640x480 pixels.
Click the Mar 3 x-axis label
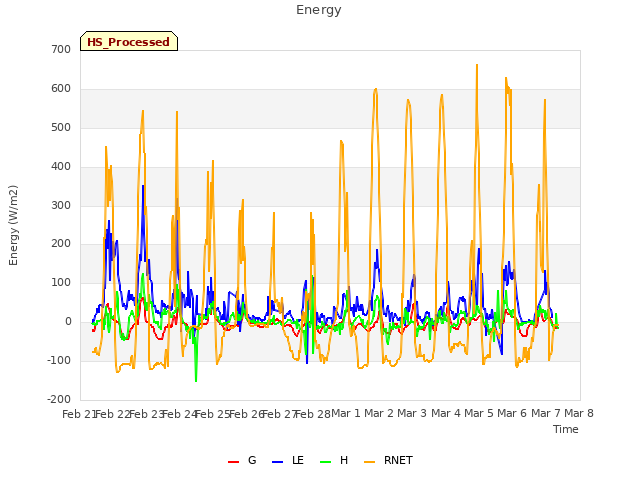click(412, 413)
